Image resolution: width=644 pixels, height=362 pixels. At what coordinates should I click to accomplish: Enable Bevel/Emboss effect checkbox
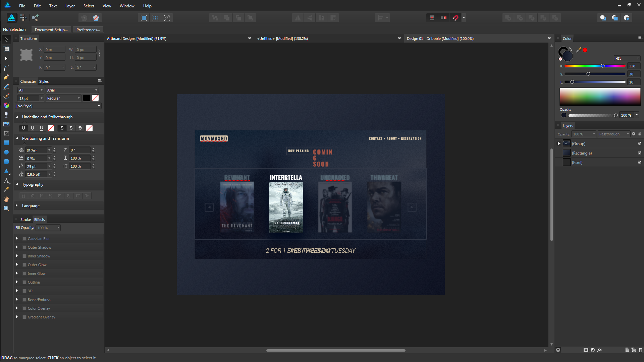[x=24, y=300]
